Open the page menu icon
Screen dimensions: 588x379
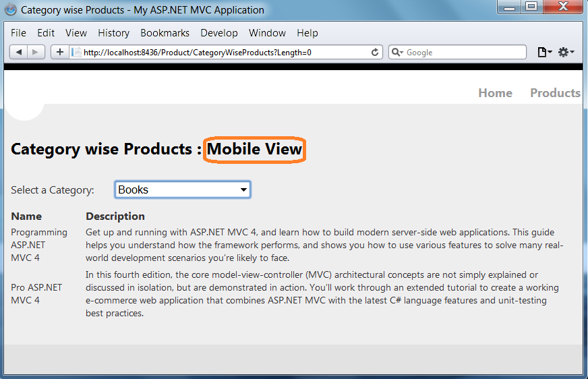544,52
